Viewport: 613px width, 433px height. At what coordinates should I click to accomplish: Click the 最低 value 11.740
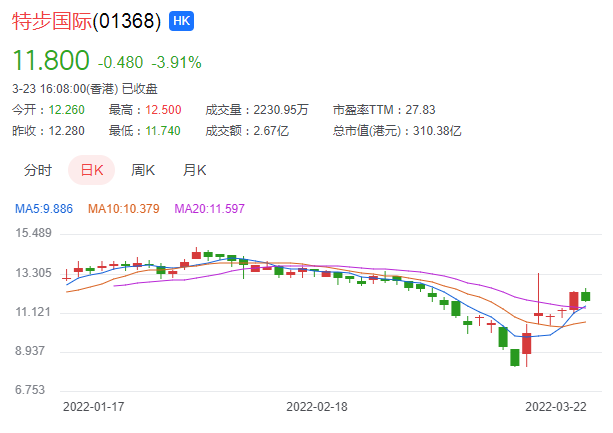(163, 131)
